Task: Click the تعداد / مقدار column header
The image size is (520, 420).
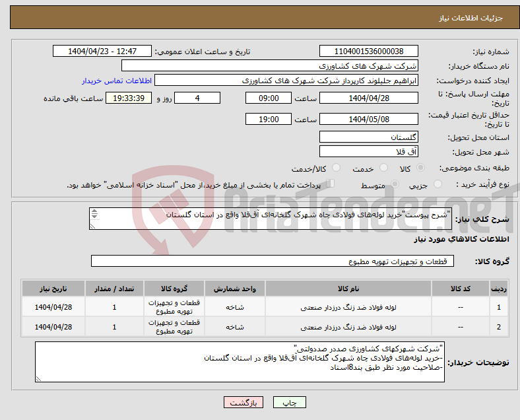Action: pyautogui.click(x=114, y=289)
